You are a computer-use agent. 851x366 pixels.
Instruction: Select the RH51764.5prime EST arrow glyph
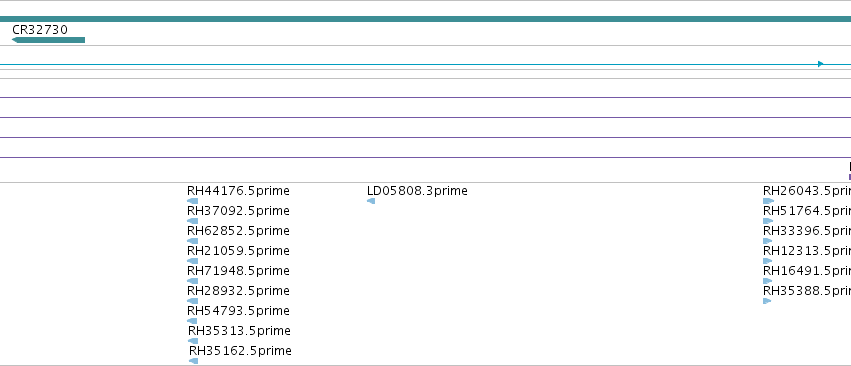[x=768, y=221]
